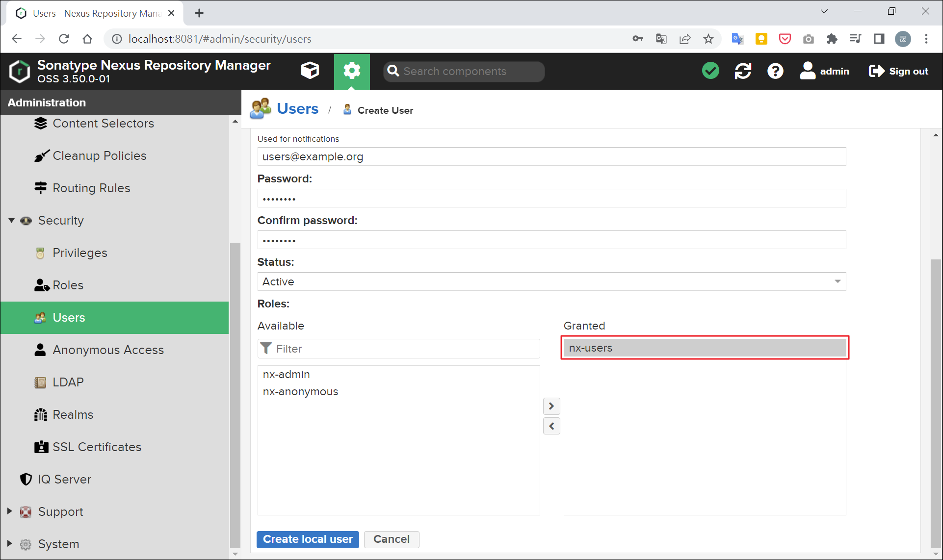Click the admin user profile icon
943x560 pixels.
coord(808,71)
